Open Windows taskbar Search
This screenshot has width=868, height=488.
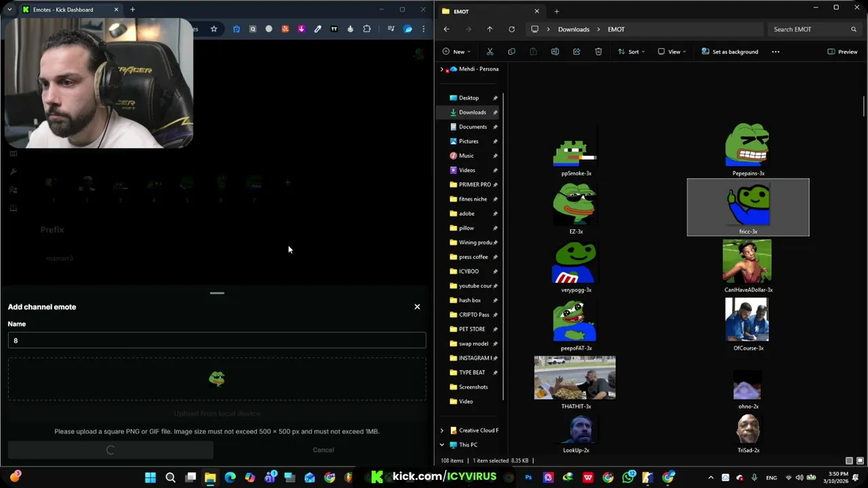[170, 477]
